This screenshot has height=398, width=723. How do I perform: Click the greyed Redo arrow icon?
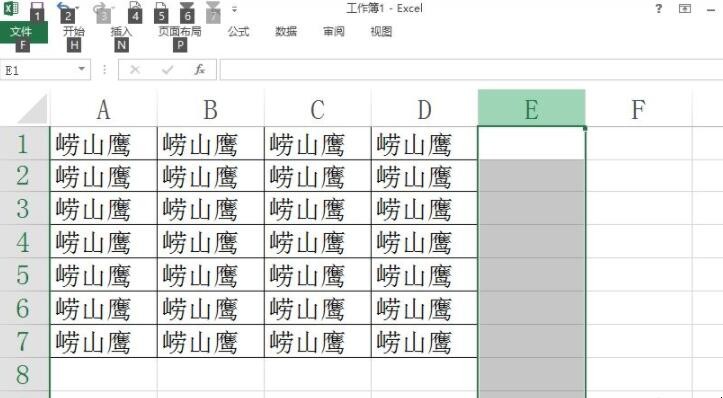(x=100, y=8)
